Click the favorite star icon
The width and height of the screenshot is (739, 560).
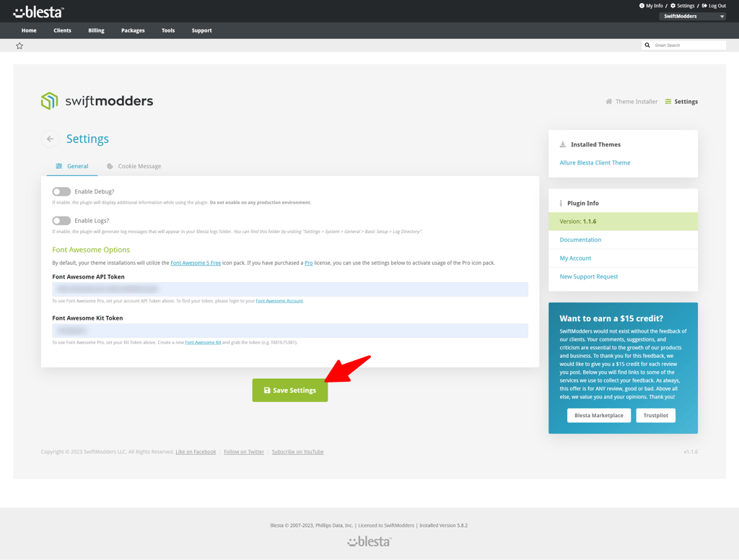click(x=19, y=45)
